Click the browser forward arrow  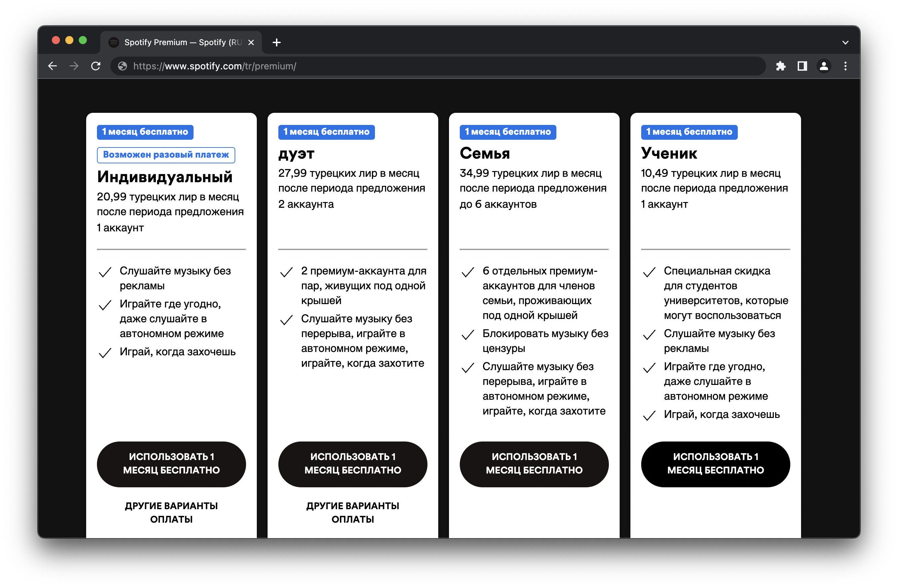[x=74, y=66]
